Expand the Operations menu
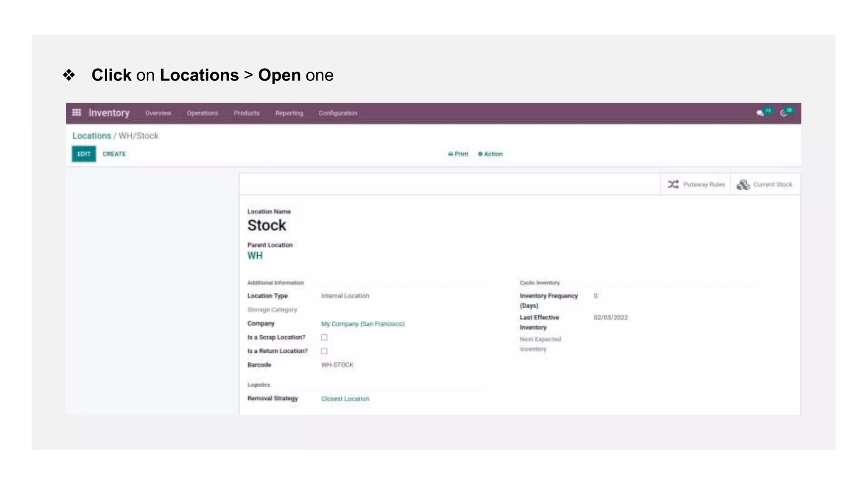868x488 pixels. (x=202, y=113)
